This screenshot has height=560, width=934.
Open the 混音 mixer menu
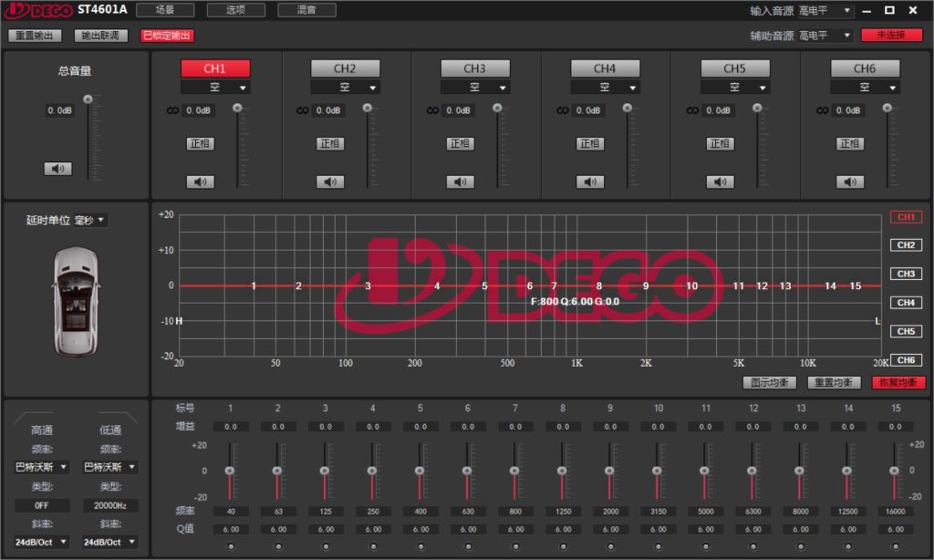(x=306, y=10)
